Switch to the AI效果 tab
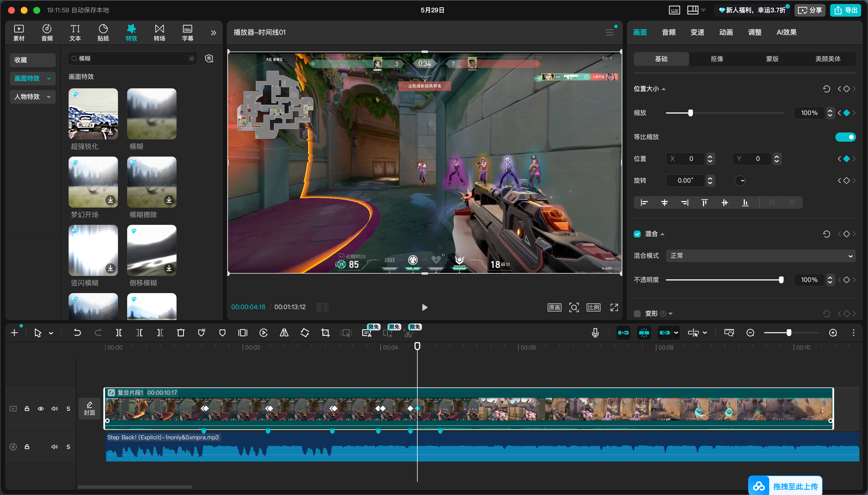The width and height of the screenshot is (868, 495). click(x=786, y=32)
